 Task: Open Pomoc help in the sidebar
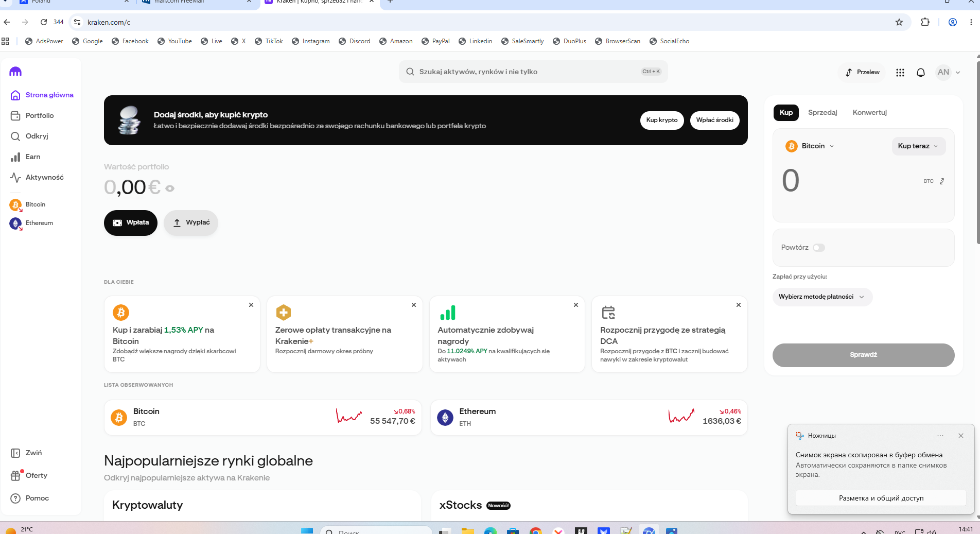click(x=30, y=498)
